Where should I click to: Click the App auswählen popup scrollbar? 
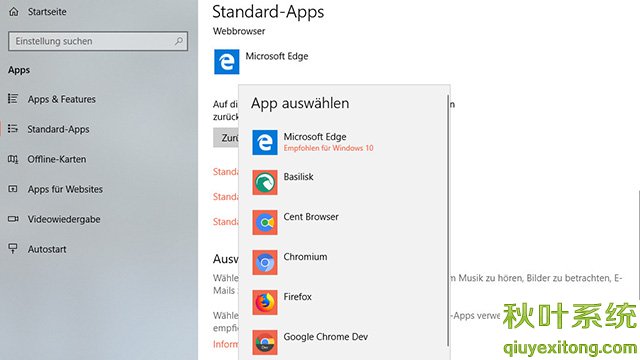tap(448, 220)
